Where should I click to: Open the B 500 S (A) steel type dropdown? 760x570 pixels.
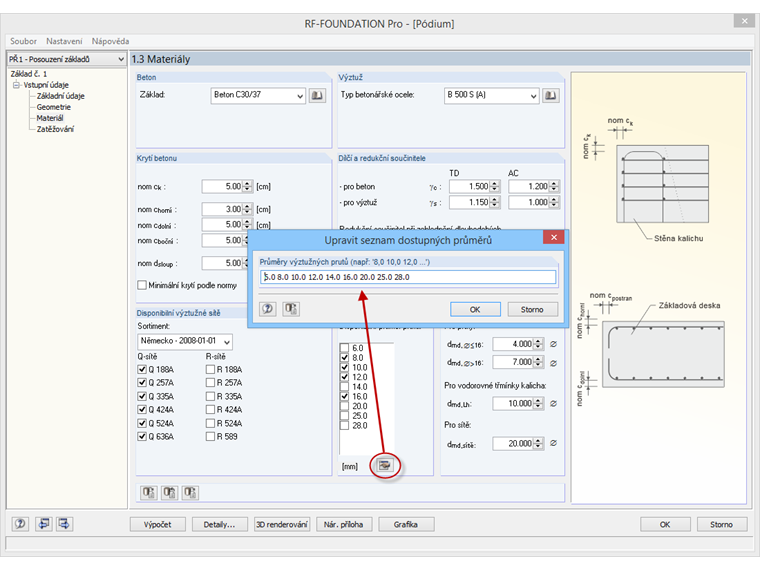pos(533,95)
